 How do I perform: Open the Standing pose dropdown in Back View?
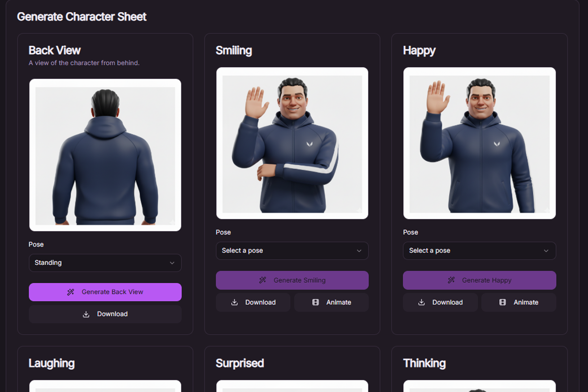[105, 263]
